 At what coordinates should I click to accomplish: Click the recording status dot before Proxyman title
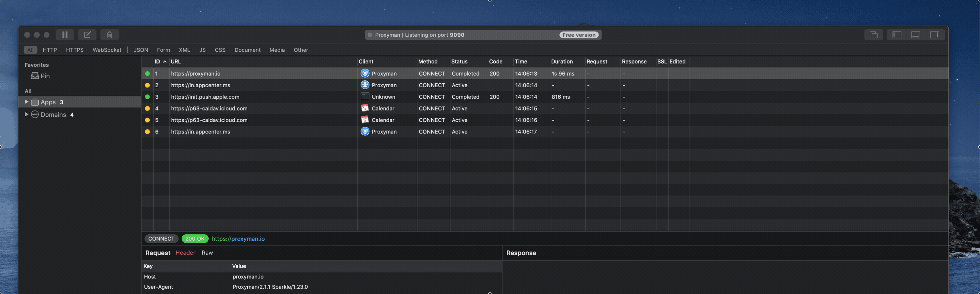[x=370, y=35]
